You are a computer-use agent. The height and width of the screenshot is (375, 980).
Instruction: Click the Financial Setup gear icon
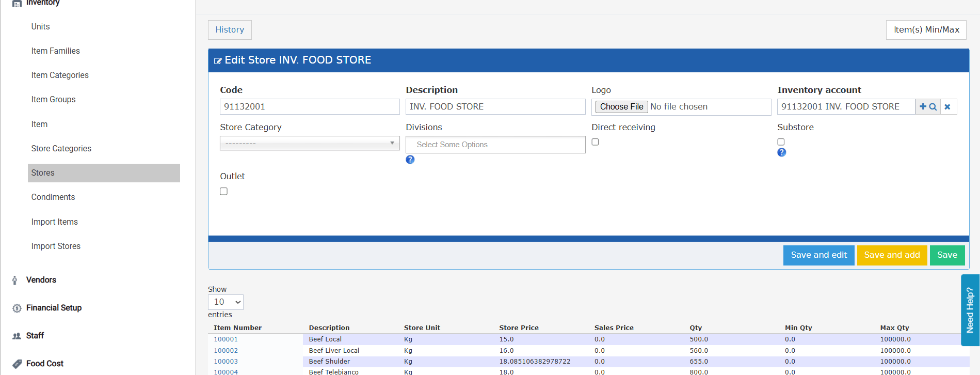pos(17,308)
